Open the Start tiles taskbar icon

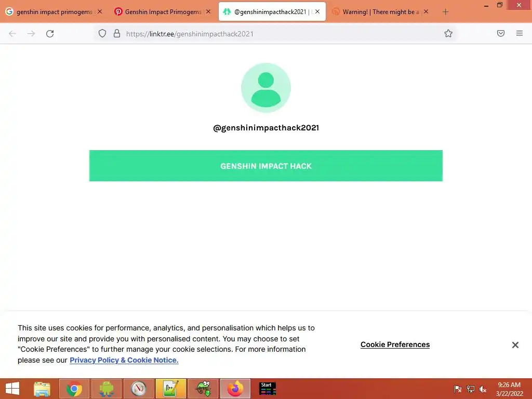pos(268,389)
